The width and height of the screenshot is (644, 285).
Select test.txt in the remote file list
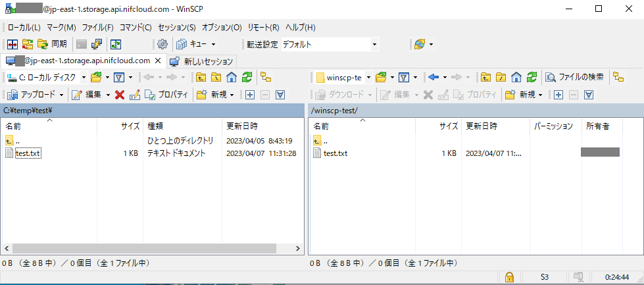(x=335, y=153)
